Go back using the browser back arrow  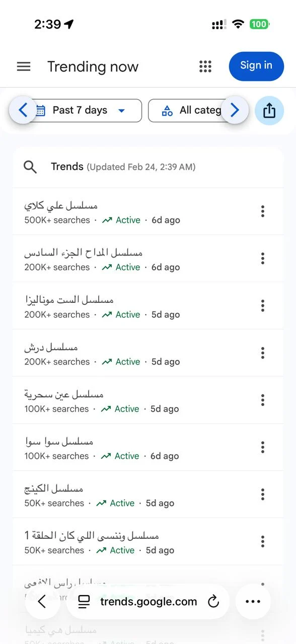click(x=43, y=601)
